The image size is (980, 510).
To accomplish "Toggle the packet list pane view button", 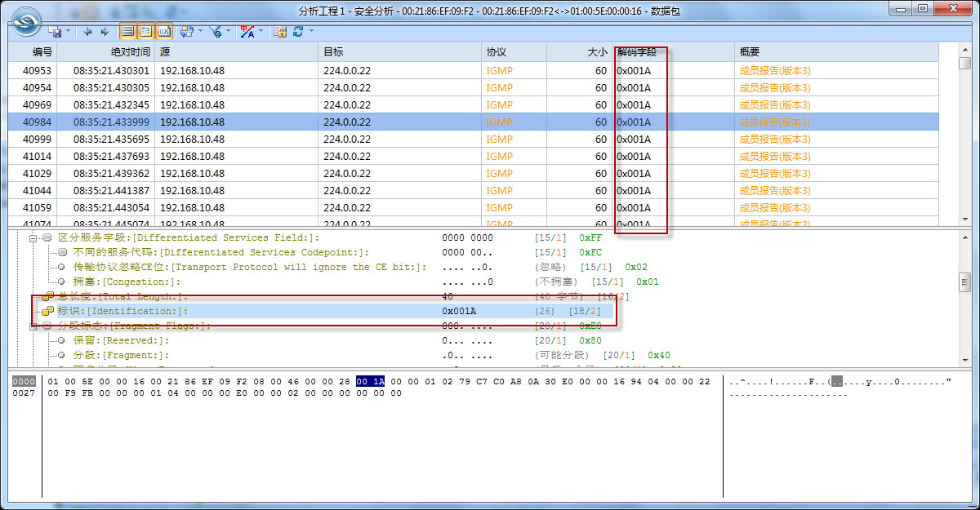I will coord(127,31).
